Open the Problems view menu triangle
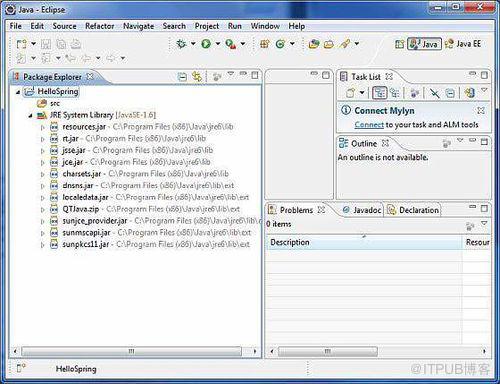500x384 pixels. (x=484, y=223)
